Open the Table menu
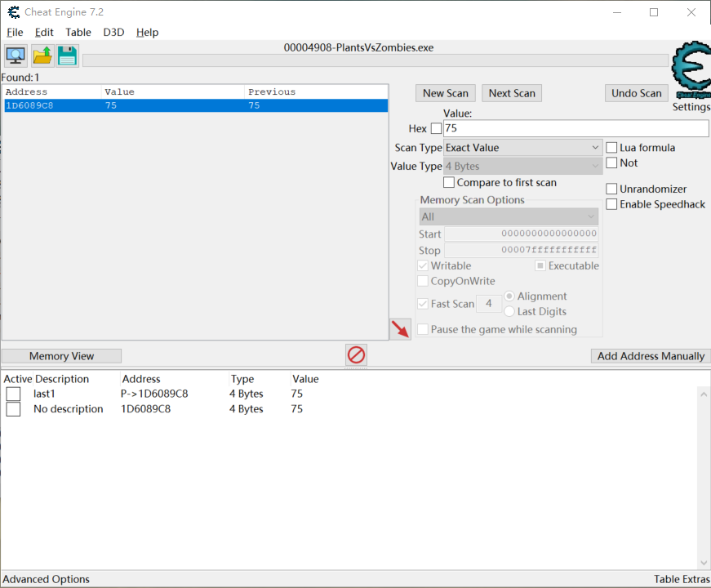 pyautogui.click(x=78, y=32)
